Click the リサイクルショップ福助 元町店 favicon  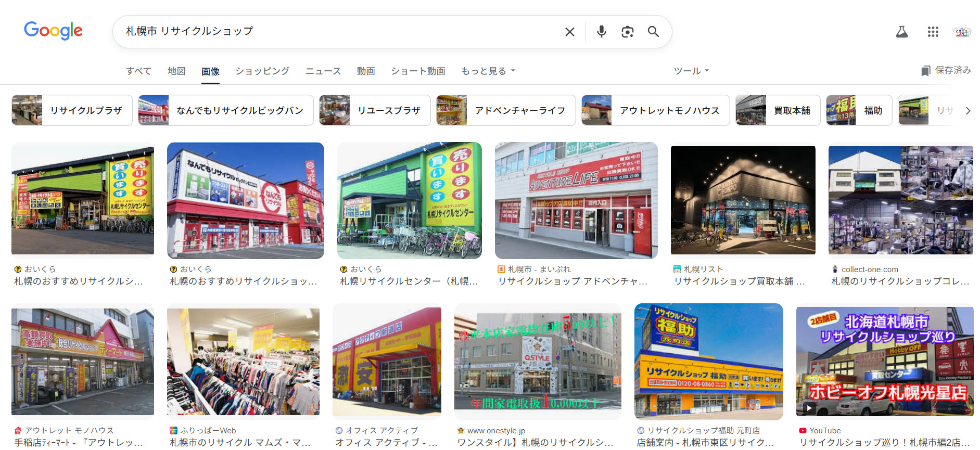641,430
